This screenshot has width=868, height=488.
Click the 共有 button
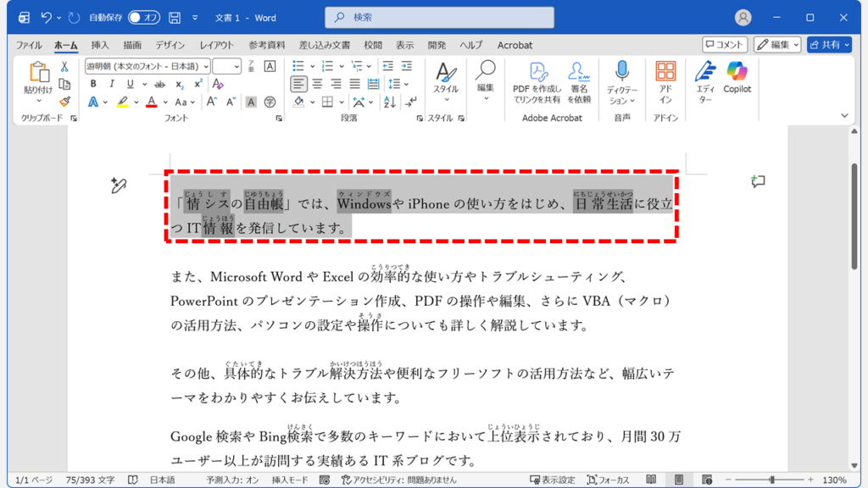coord(829,44)
